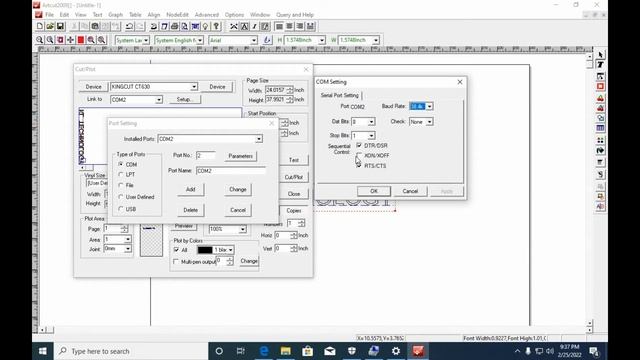Open 100% scale dropdown in Cut/Plot
The width and height of the screenshot is (640, 360).
pos(242,229)
